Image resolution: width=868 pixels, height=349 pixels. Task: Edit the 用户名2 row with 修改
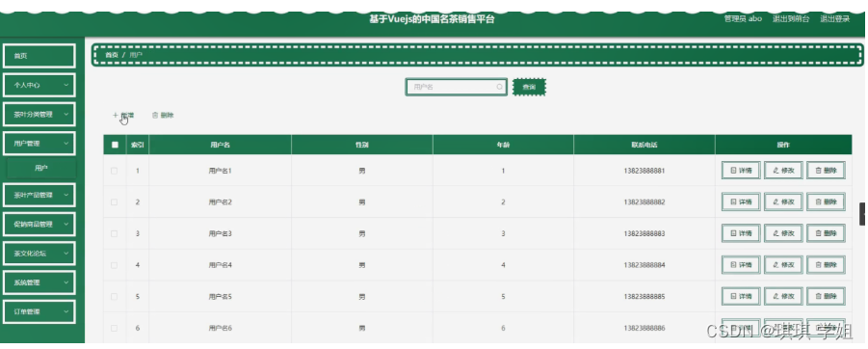pos(783,202)
